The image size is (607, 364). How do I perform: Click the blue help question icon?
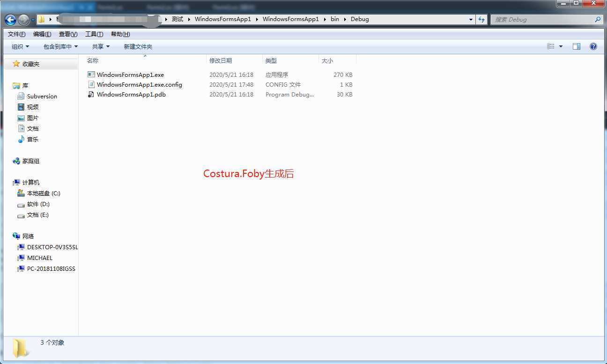593,46
